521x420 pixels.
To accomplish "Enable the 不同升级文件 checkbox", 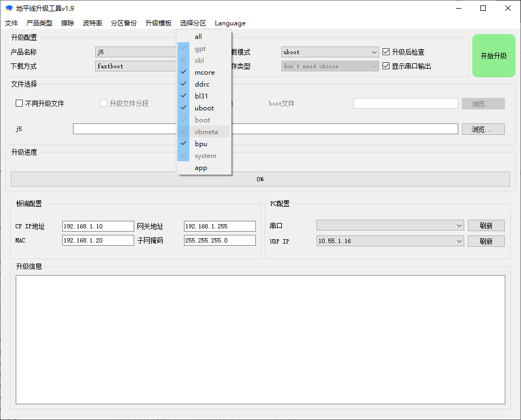I will coord(19,103).
